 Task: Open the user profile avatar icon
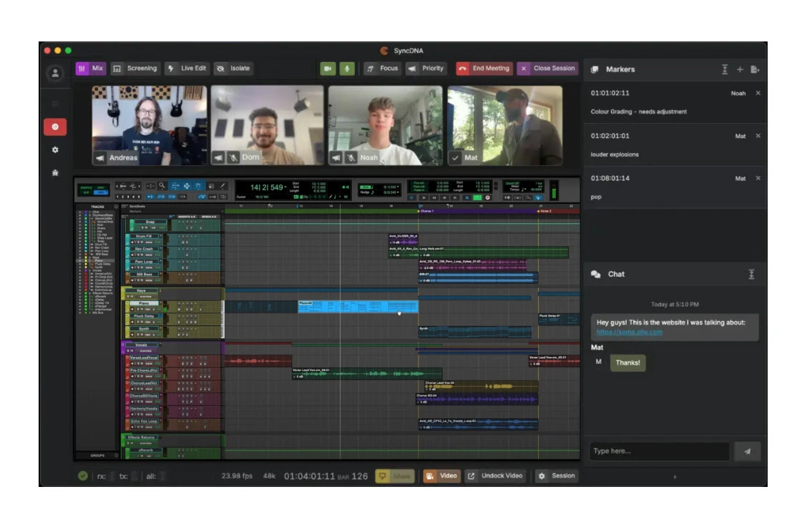pyautogui.click(x=55, y=73)
